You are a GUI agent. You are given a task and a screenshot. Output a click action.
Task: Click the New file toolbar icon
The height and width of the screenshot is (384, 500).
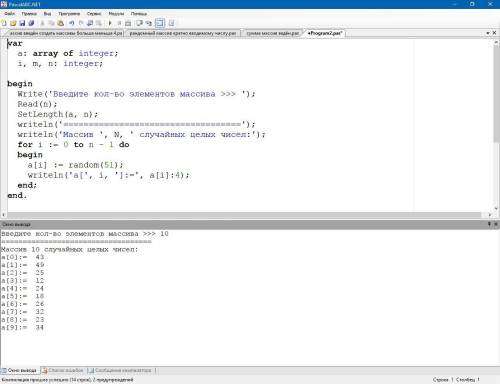pos(4,23)
